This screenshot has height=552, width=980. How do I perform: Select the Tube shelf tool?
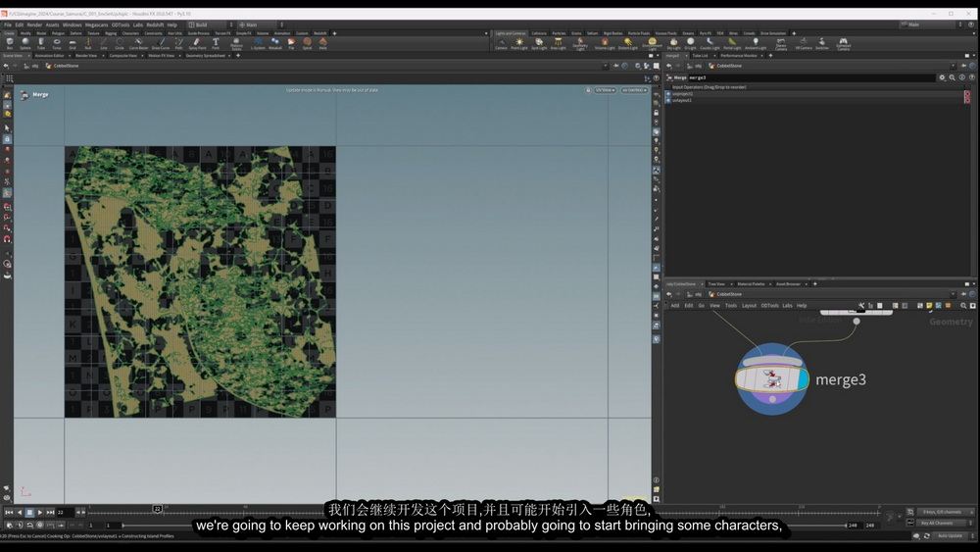(x=40, y=43)
